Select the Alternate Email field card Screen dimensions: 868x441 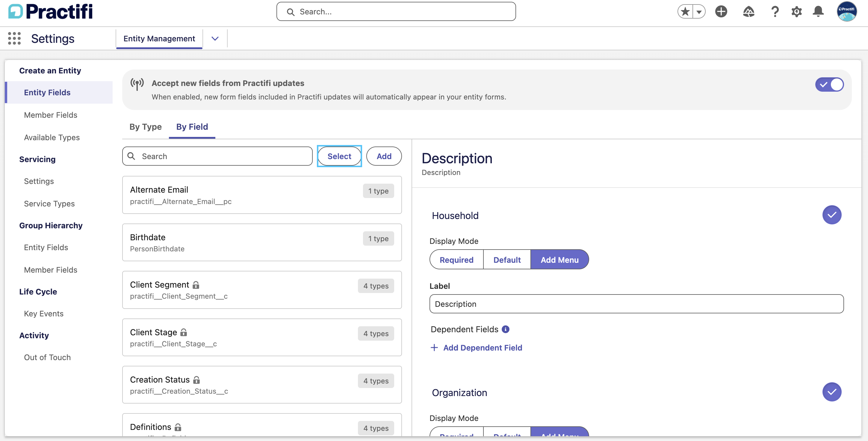click(x=262, y=195)
